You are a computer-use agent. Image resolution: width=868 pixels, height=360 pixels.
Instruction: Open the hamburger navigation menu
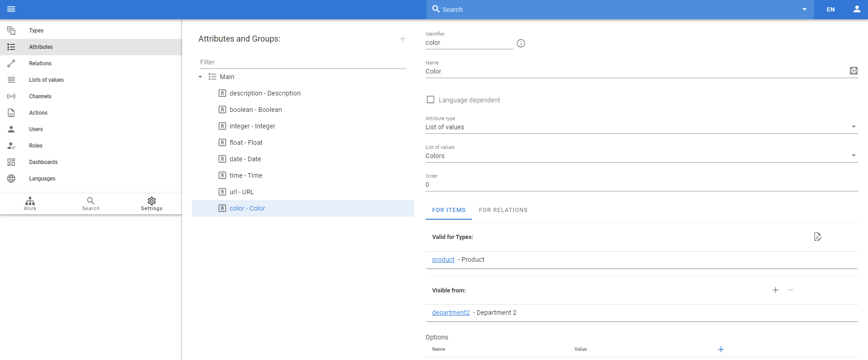pyautogui.click(x=11, y=9)
